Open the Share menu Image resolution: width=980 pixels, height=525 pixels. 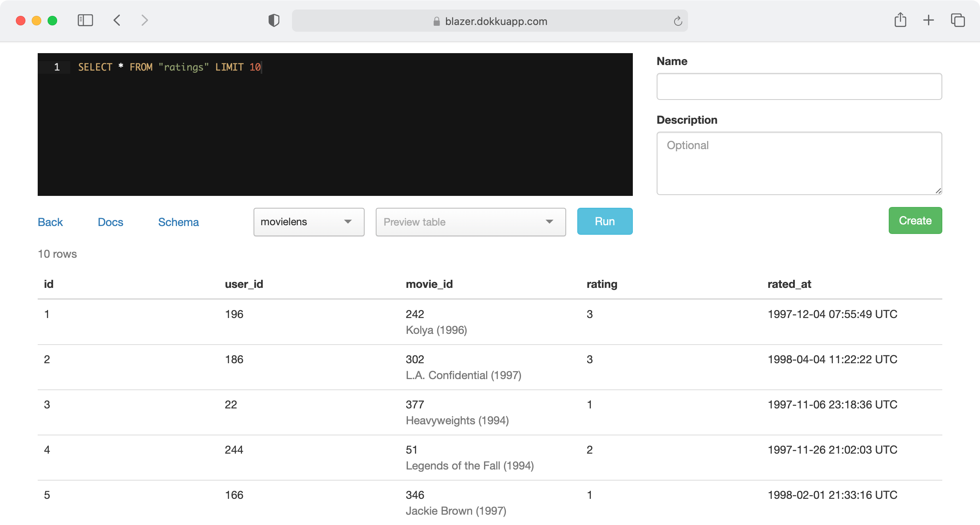point(901,20)
